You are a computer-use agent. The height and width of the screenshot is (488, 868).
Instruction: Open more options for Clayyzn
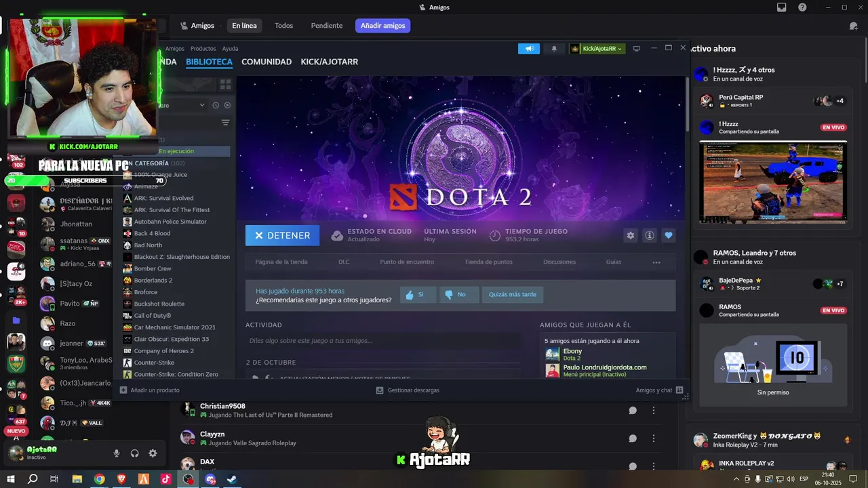click(x=654, y=439)
